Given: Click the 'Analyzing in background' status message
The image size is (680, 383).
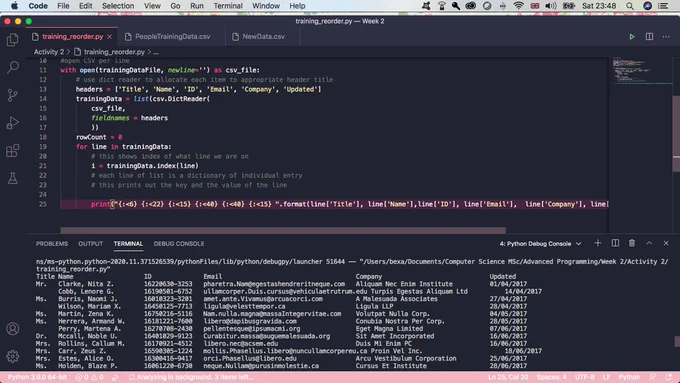Looking at the screenshot, I should point(191,377).
